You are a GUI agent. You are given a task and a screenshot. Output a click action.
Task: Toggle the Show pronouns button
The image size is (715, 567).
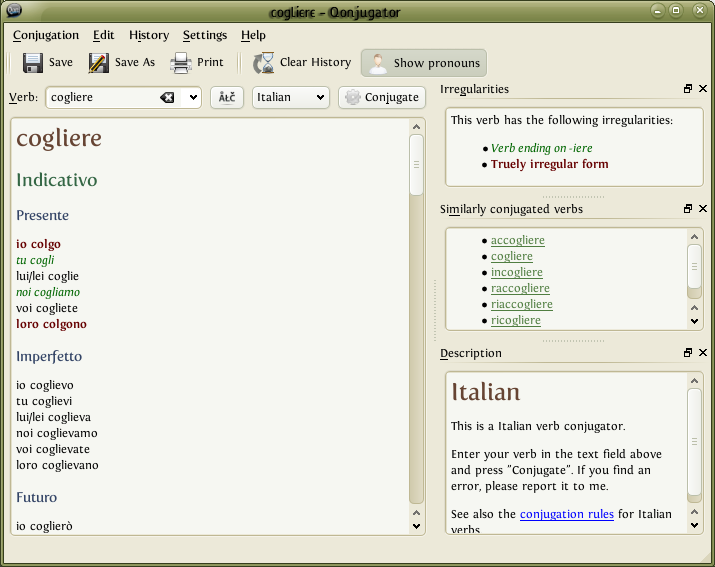click(x=424, y=63)
